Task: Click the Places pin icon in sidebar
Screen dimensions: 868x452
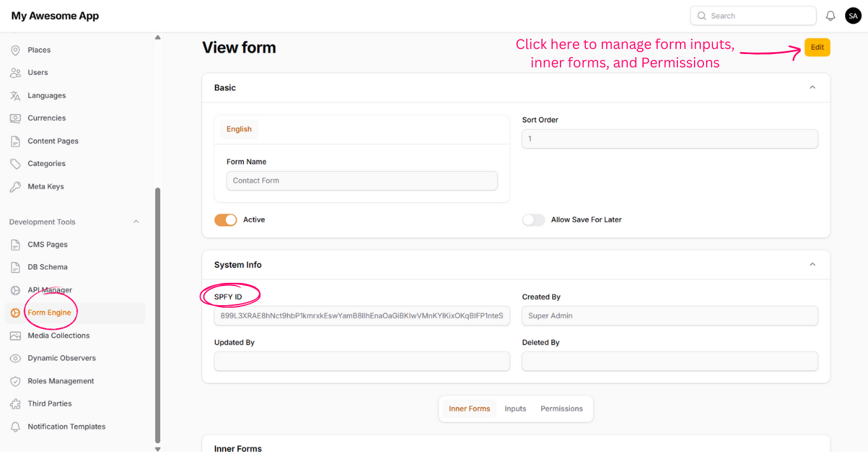Action: (x=15, y=50)
